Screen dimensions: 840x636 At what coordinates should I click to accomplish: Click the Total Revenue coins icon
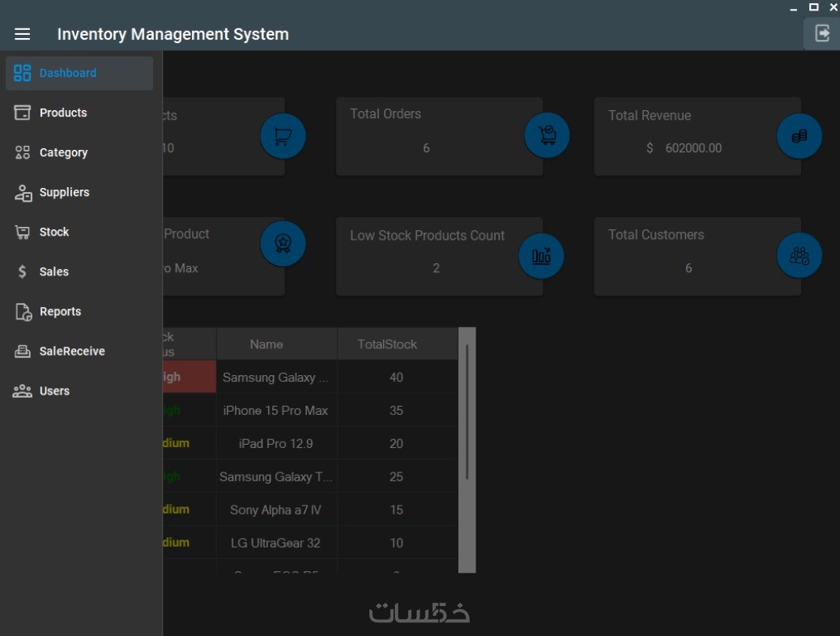click(799, 136)
